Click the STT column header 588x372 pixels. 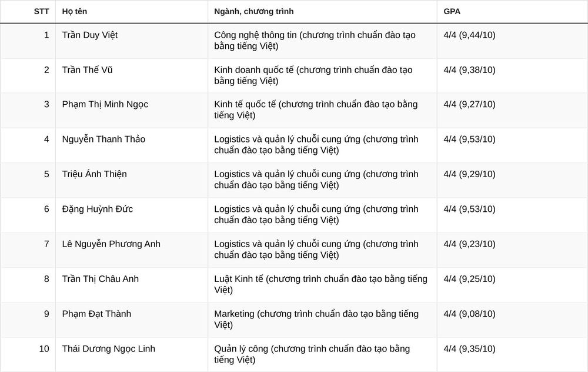(x=41, y=11)
